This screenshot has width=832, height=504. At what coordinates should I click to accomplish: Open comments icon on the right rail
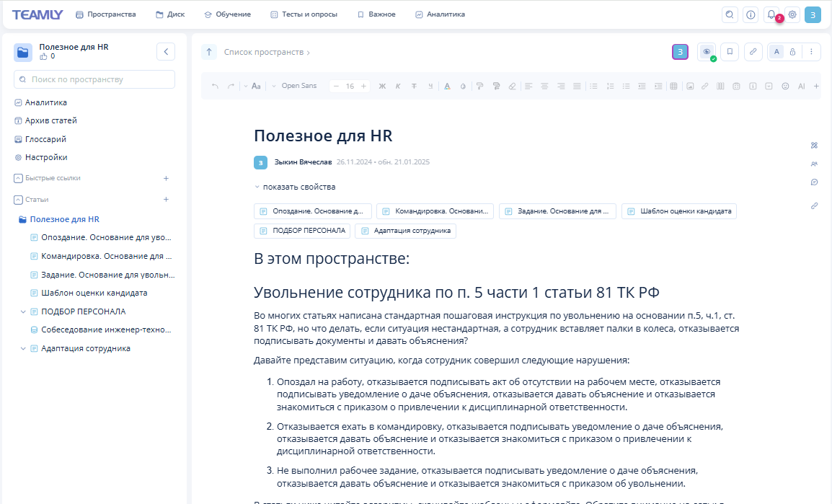click(814, 182)
